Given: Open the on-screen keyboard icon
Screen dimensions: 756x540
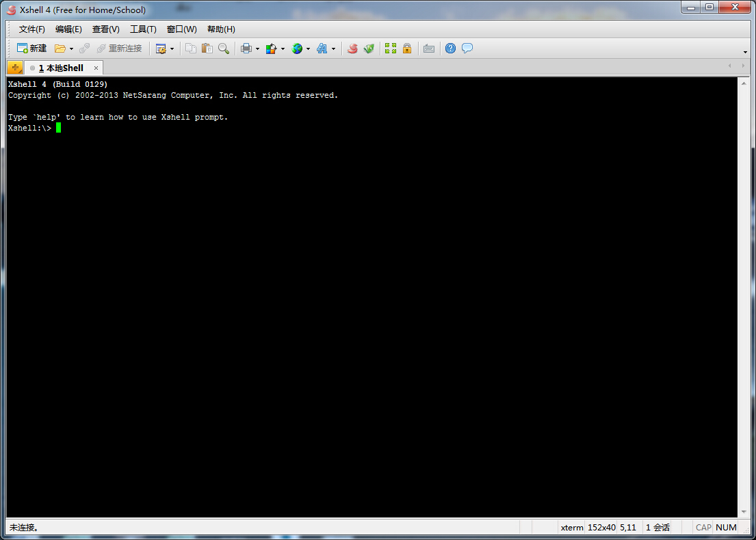Looking at the screenshot, I should [x=429, y=49].
